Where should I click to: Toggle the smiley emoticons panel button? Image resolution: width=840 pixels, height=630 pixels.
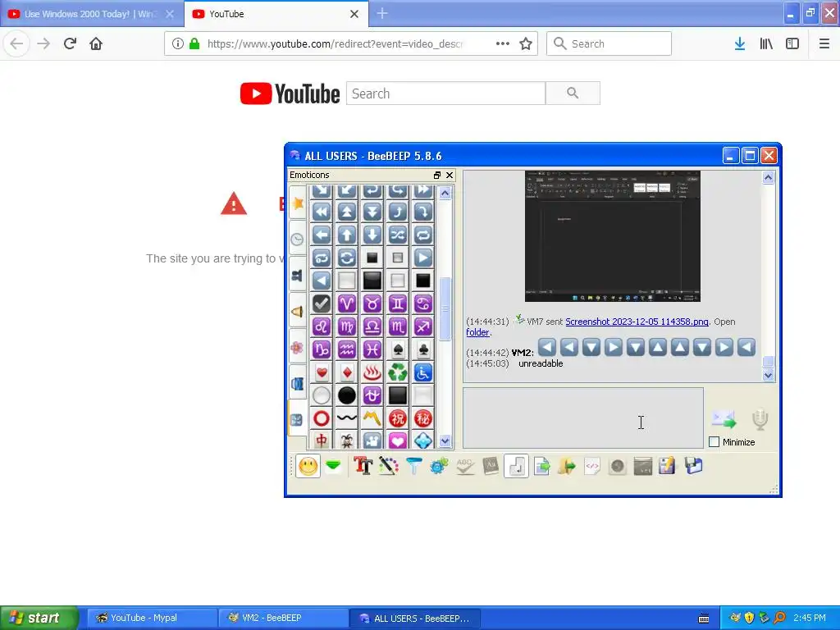308,466
